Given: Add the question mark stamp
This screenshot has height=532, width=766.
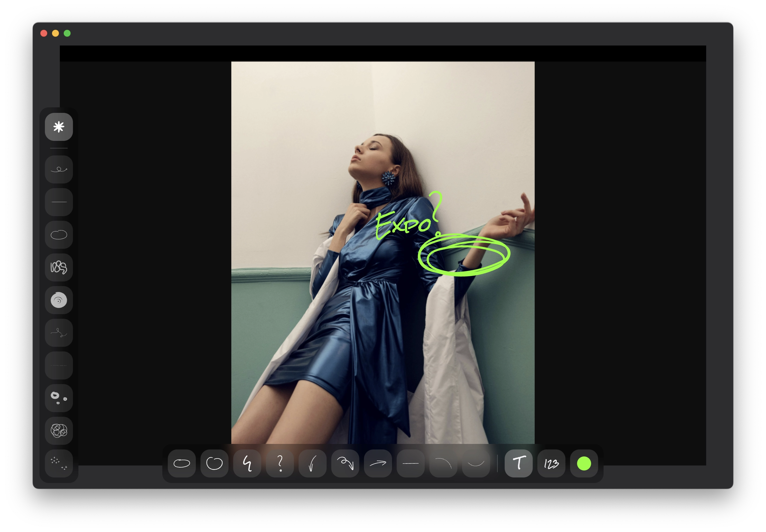Looking at the screenshot, I should [280, 463].
